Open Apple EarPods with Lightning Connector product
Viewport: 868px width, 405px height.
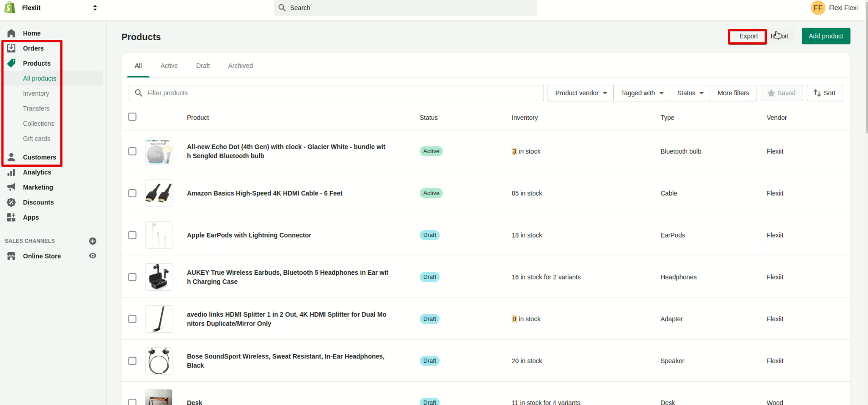pyautogui.click(x=249, y=235)
